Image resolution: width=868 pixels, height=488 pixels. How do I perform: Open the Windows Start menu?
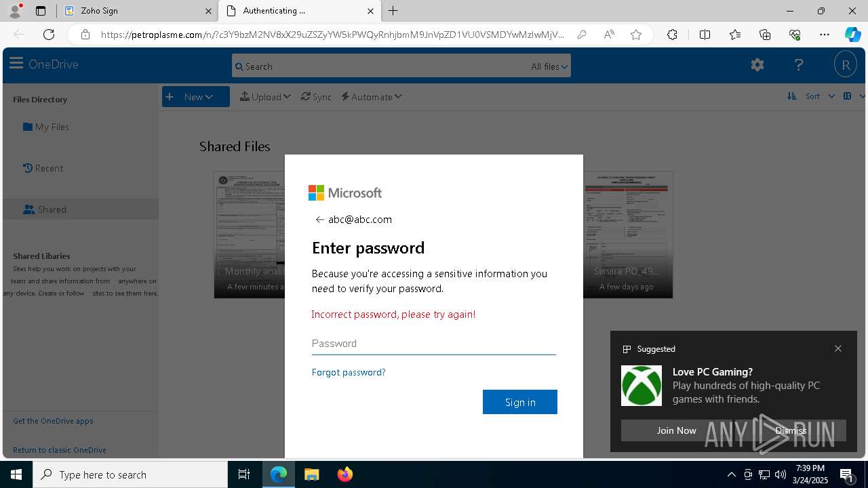pos(16,474)
